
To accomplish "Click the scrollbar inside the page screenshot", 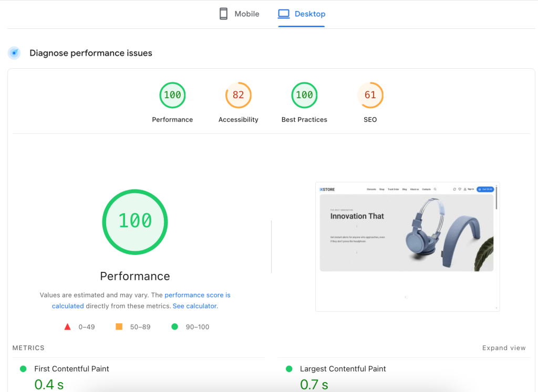I will [x=496, y=197].
